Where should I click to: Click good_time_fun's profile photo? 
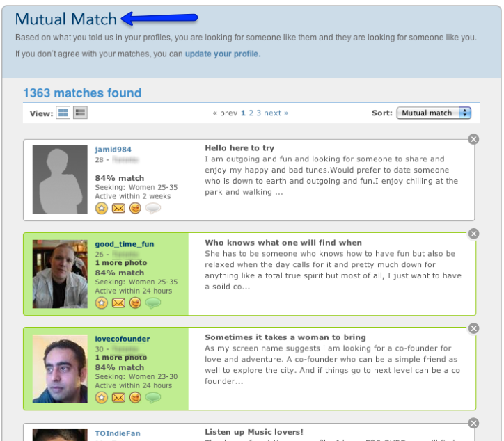pyautogui.click(x=60, y=274)
